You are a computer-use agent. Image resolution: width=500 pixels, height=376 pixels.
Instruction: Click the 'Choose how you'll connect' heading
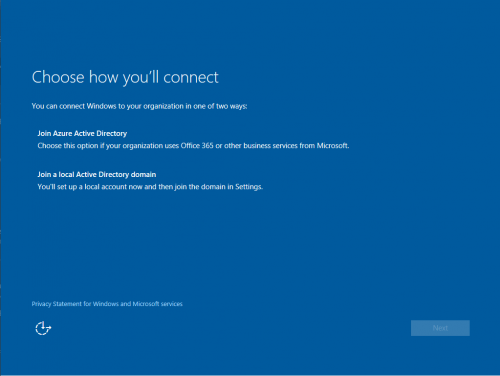pos(125,77)
